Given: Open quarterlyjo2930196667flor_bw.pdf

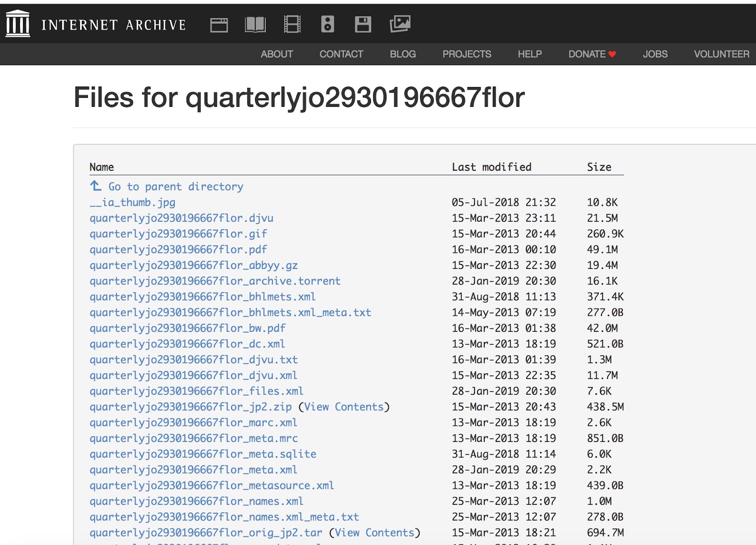Looking at the screenshot, I should pos(188,328).
